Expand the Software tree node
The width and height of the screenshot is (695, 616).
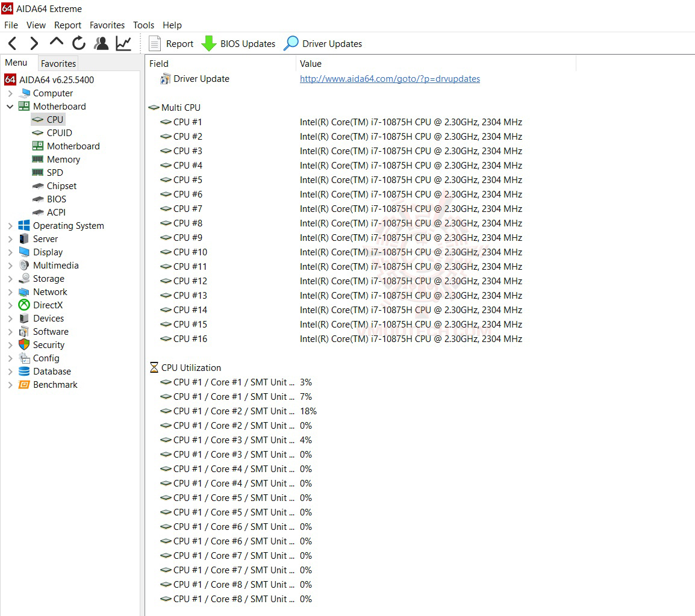pyautogui.click(x=10, y=332)
